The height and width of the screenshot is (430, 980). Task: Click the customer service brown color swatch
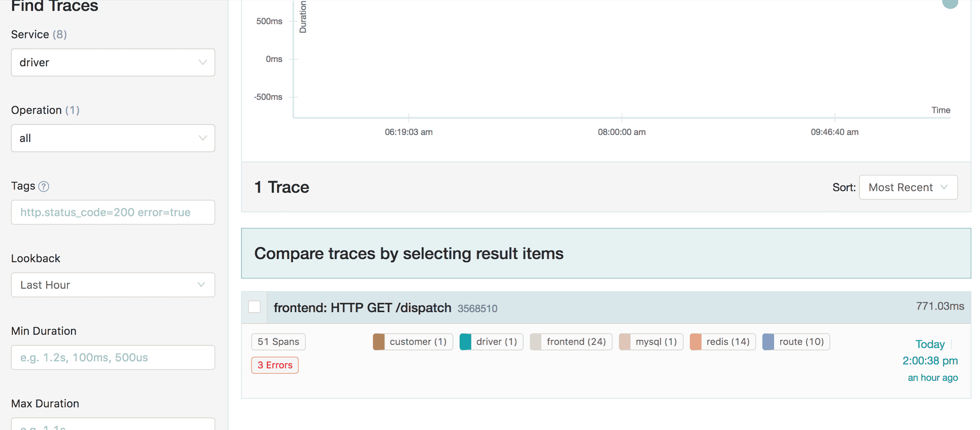pyautogui.click(x=378, y=342)
